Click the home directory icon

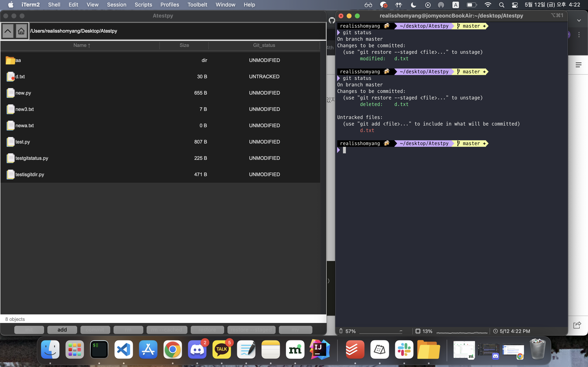pyautogui.click(x=21, y=31)
